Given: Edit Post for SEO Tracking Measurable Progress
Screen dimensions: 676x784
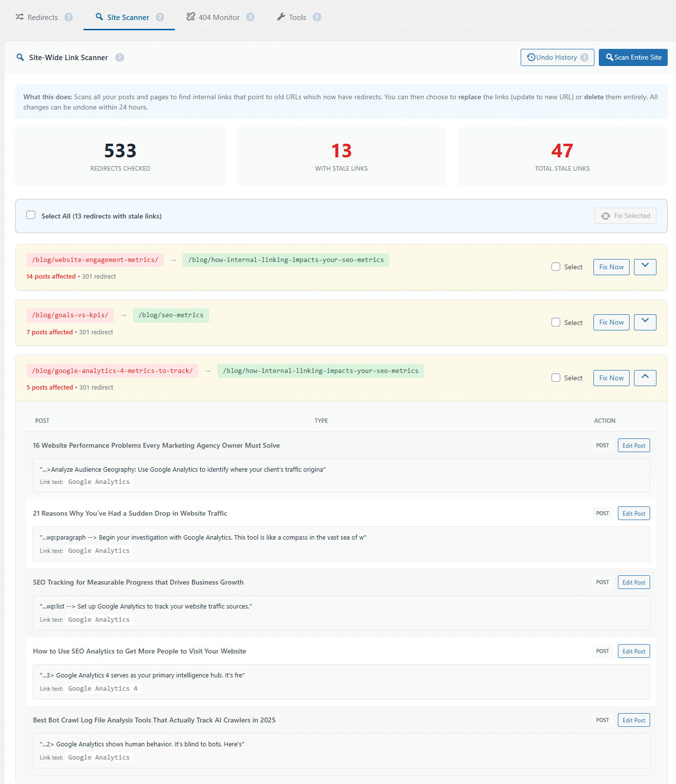Looking at the screenshot, I should click(634, 582).
